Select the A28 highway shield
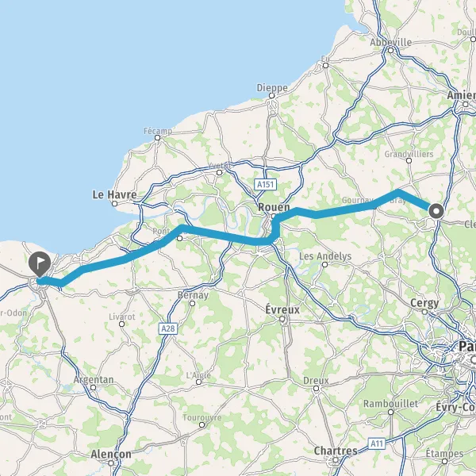The image size is (476, 476). click(168, 328)
